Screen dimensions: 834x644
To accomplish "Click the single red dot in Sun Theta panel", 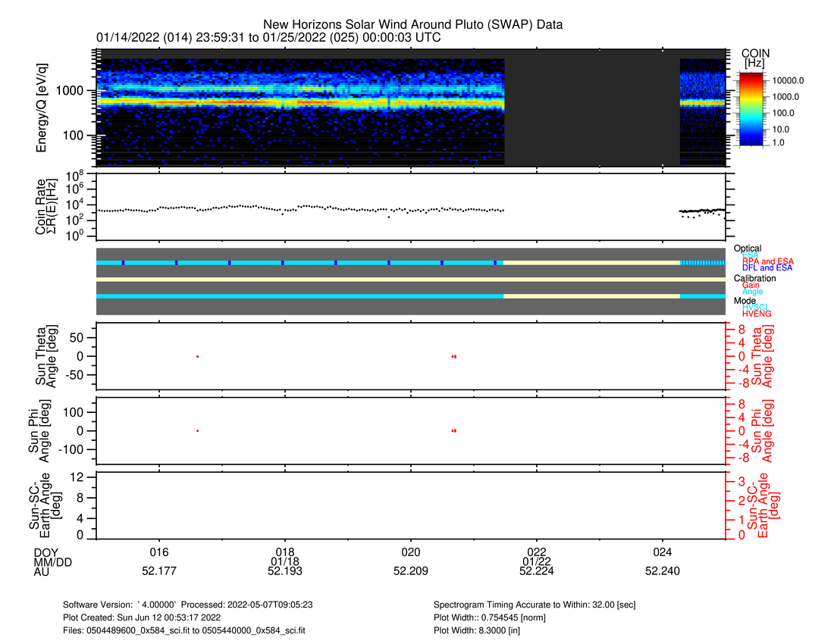I will tap(198, 356).
